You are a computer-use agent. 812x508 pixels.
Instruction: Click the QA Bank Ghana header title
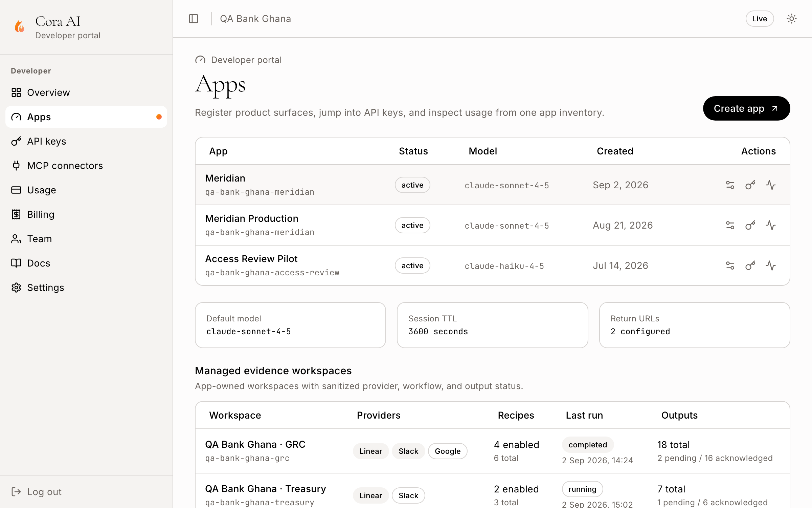(255, 19)
